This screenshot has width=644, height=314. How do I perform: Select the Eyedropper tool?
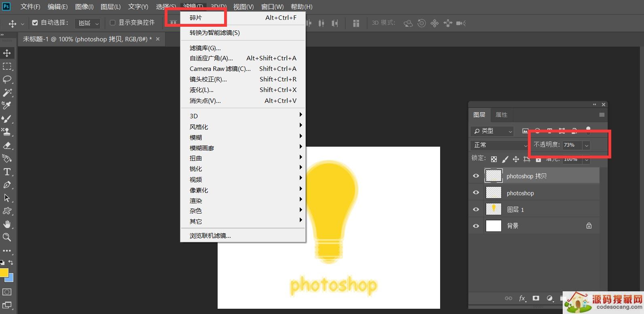pos(7,106)
